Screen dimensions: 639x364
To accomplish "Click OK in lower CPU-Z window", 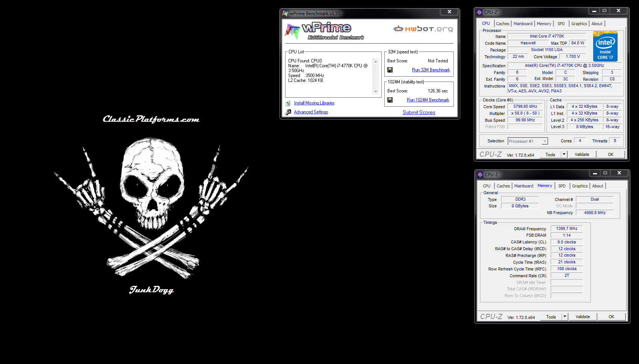I will (x=612, y=317).
